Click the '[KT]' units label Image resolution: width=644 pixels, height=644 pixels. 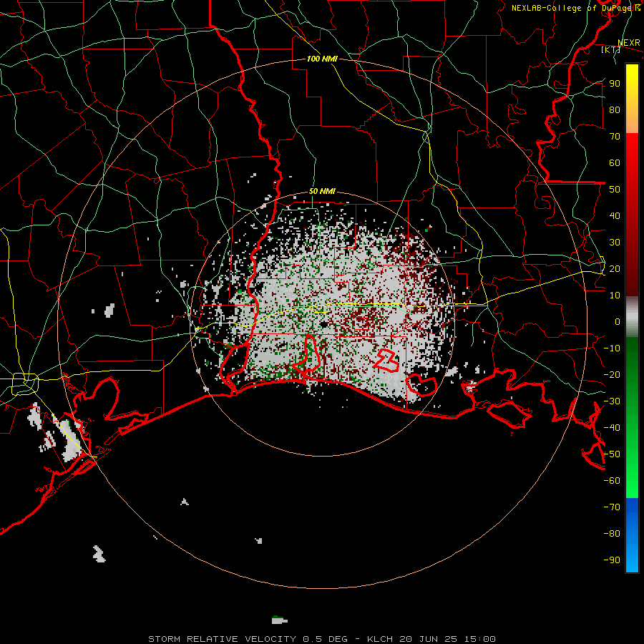tap(610, 49)
